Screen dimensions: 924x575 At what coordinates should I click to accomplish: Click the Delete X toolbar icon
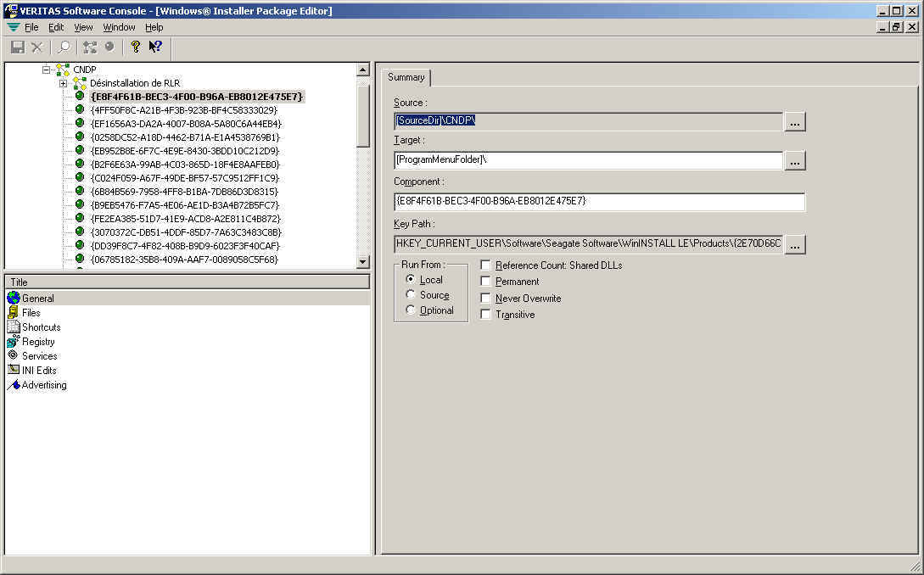(x=37, y=47)
